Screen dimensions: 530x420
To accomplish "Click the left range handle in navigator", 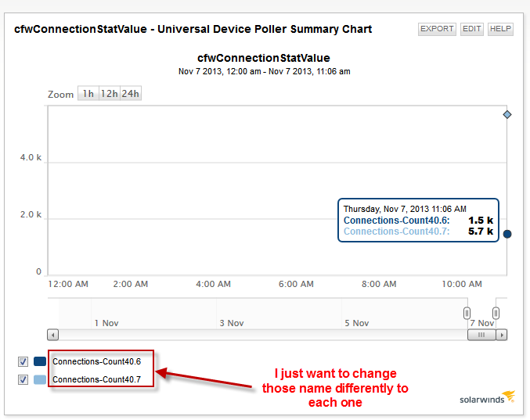I will tap(467, 313).
